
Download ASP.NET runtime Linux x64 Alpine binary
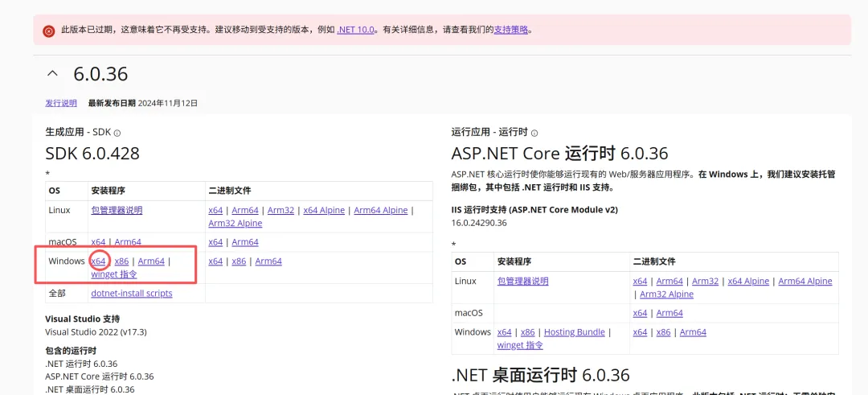coord(748,282)
